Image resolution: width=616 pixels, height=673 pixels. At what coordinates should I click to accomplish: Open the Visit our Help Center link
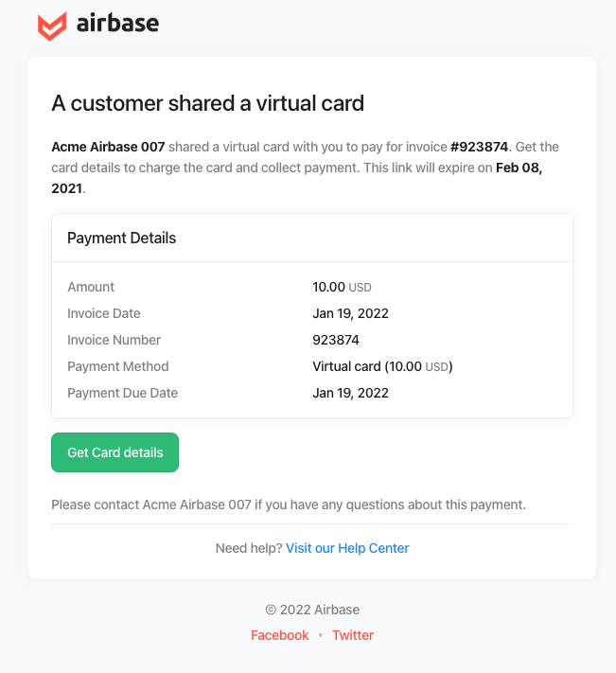tap(347, 548)
